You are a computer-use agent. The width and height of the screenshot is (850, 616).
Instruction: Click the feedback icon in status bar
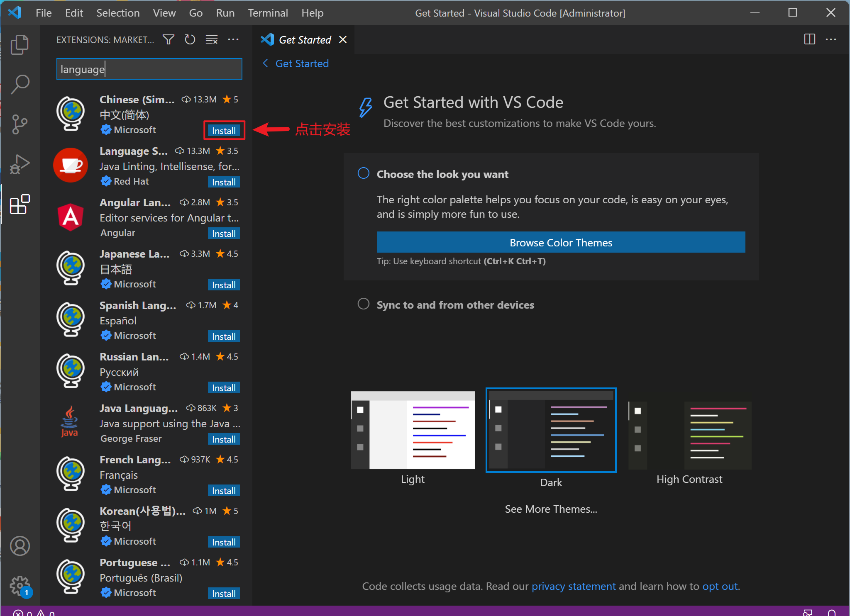(807, 613)
